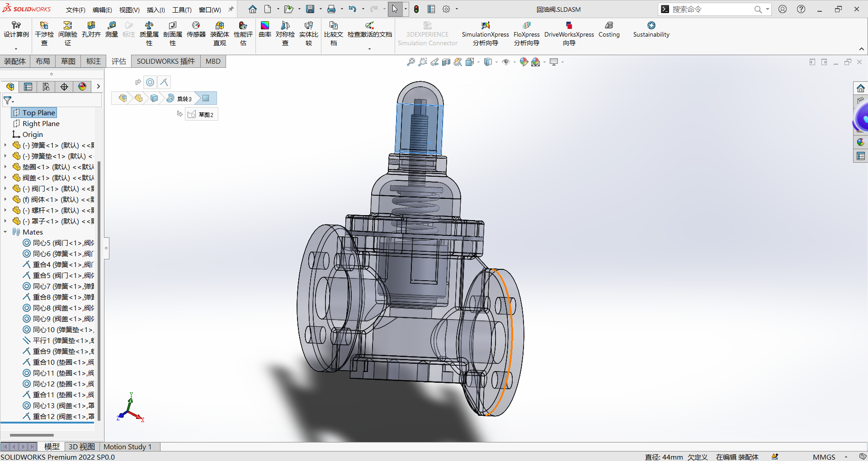Switch to DisplayManager appearance tab
Screen dimensions: 868x461
[82, 87]
